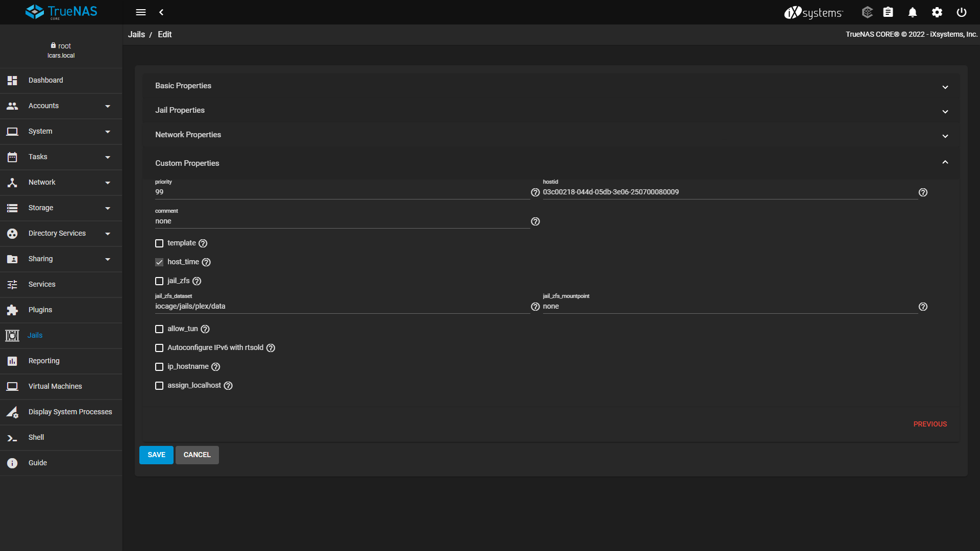Check the assign_localhost checkbox

(159, 386)
